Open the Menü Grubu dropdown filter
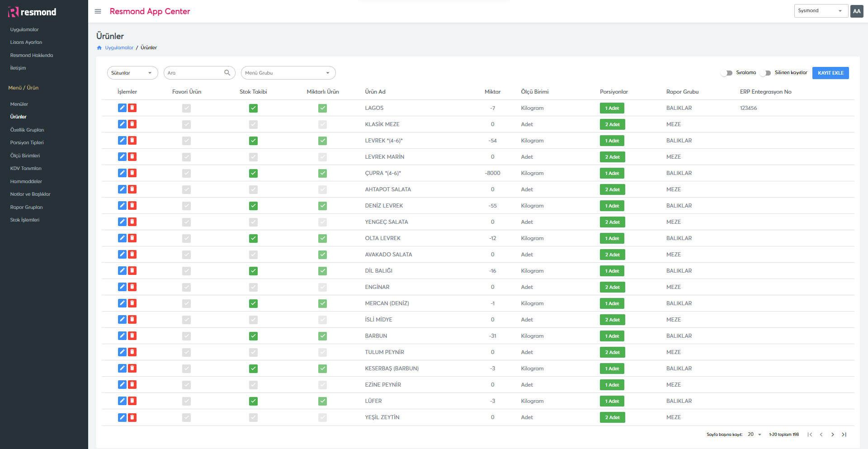Screen dimensions: 868x449 pos(288,73)
